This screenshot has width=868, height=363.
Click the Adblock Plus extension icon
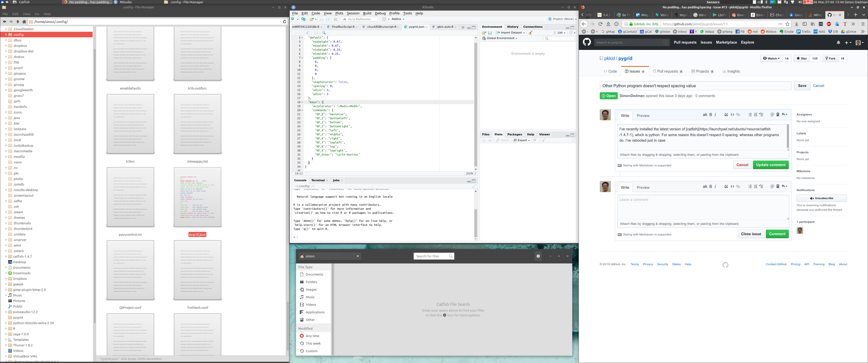pyautogui.click(x=829, y=24)
